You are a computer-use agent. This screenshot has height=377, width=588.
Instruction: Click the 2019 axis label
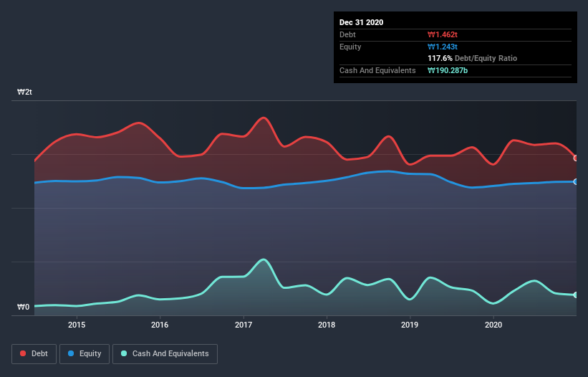[410, 325]
